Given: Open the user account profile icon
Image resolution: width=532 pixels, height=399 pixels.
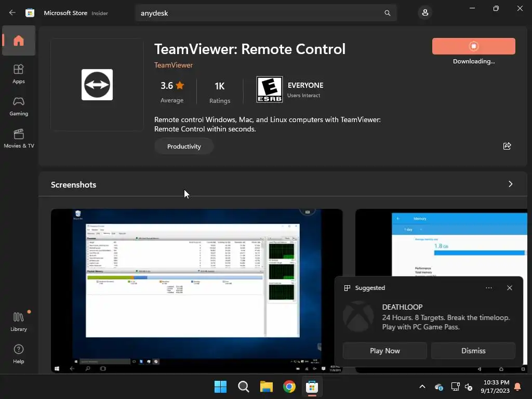Looking at the screenshot, I should tap(425, 13).
